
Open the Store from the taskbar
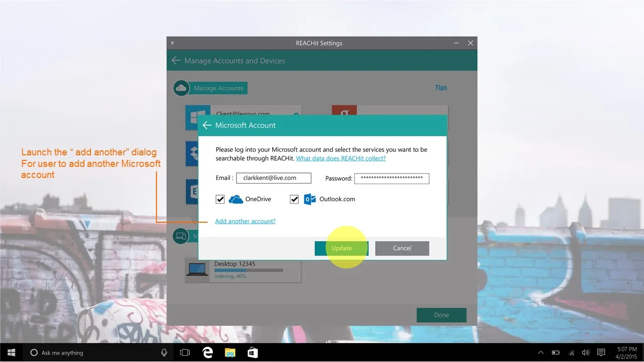click(252, 352)
